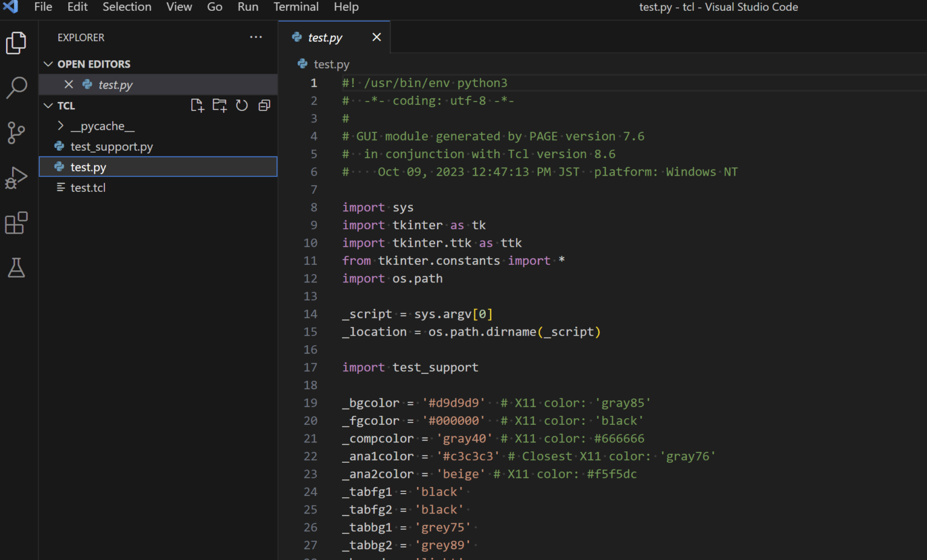Create a new folder in the TCL folder
The height and width of the screenshot is (560, 927).
click(220, 105)
